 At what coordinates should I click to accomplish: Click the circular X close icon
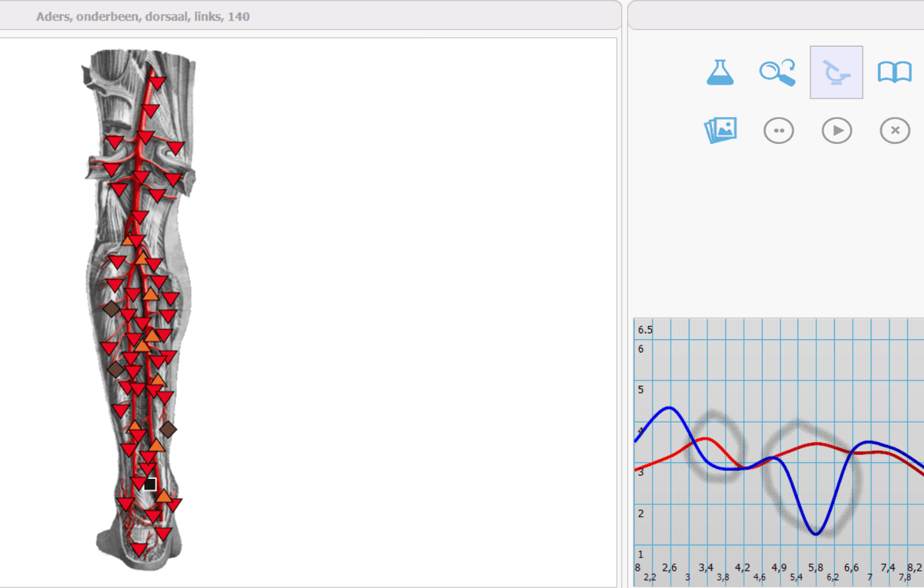[895, 130]
